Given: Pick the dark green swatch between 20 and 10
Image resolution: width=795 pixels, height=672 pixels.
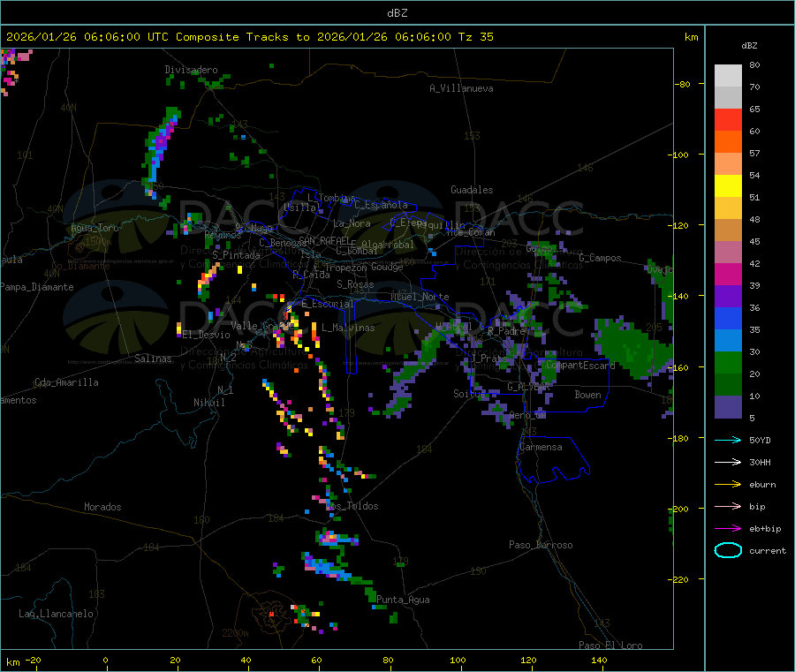Looking at the screenshot, I should [x=728, y=385].
